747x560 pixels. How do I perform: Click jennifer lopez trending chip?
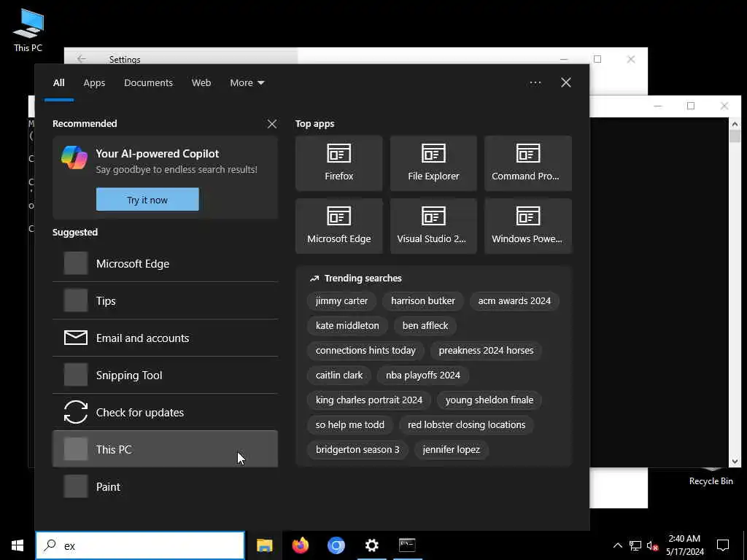(x=451, y=449)
